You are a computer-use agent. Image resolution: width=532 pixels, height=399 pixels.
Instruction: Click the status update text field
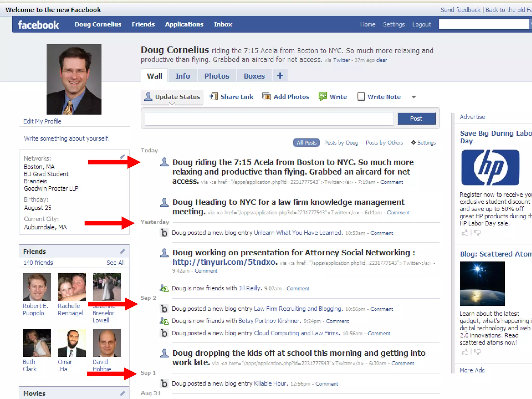point(269,119)
